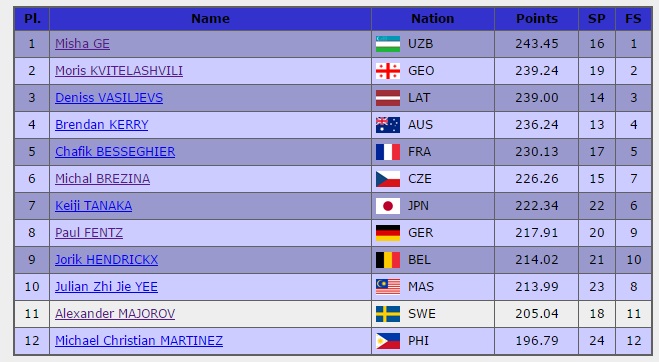Click the Uzbekistan flag icon
Viewport: 659px width, 362px height.
pyautogui.click(x=387, y=44)
